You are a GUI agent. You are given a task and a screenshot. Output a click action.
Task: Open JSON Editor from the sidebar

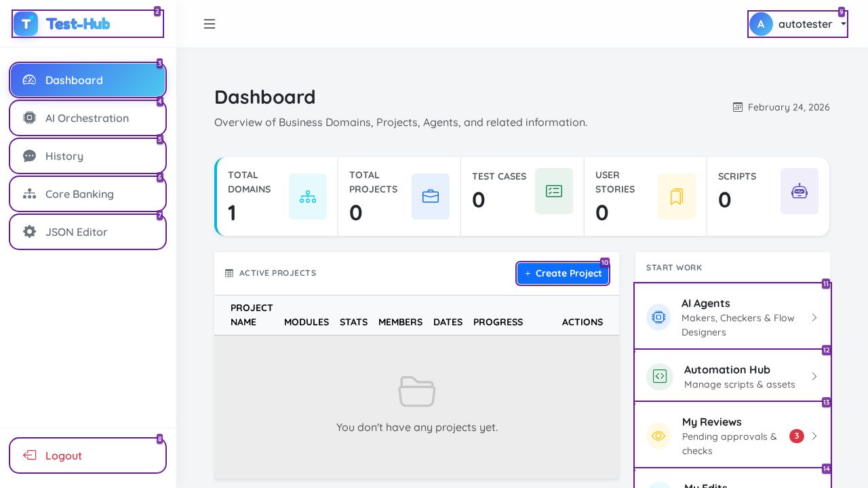[87, 232]
